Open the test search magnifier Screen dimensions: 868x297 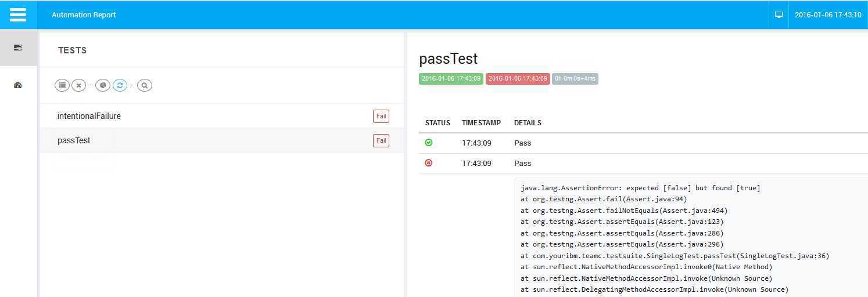point(145,85)
